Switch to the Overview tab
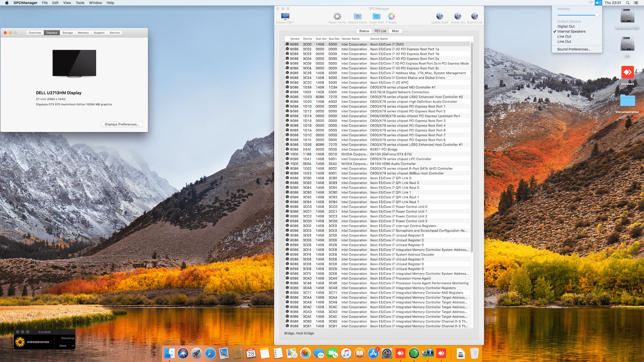This screenshot has width=644, height=362. [35, 33]
